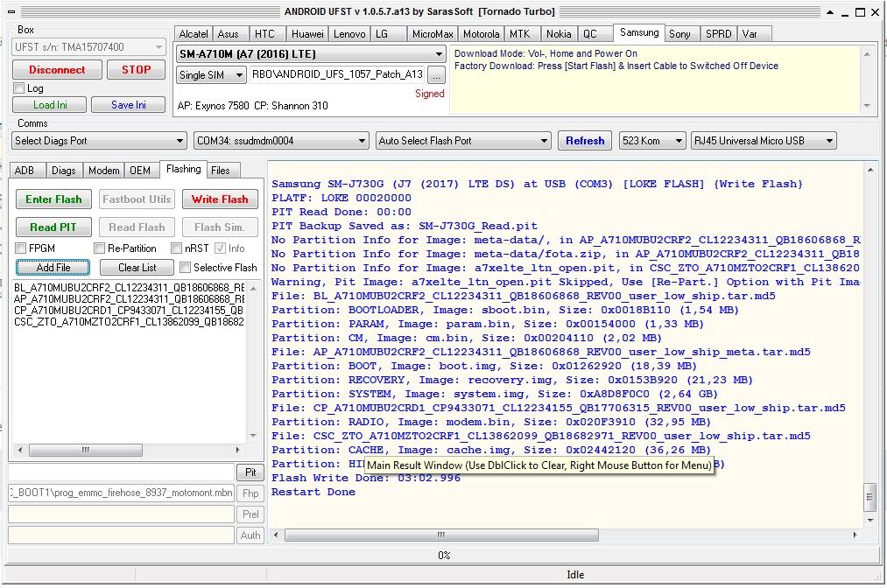Click the STOP button

point(137,69)
